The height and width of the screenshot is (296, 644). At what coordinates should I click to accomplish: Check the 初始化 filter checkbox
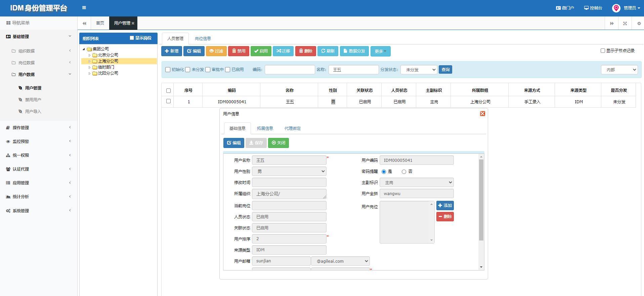tap(168, 70)
